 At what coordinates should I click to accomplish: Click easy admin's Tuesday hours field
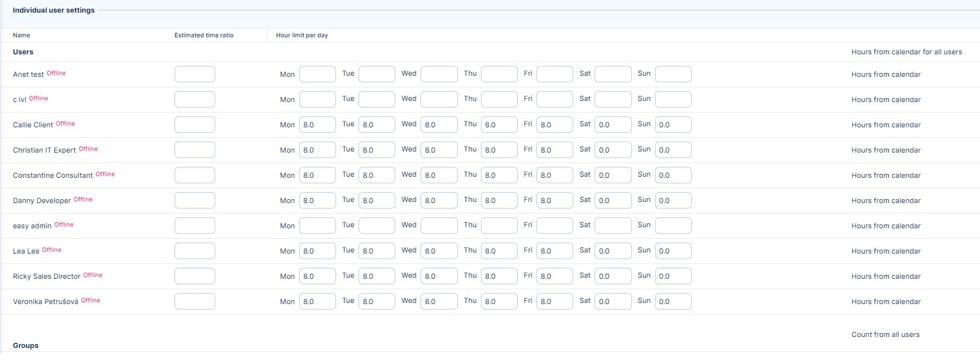pos(377,226)
